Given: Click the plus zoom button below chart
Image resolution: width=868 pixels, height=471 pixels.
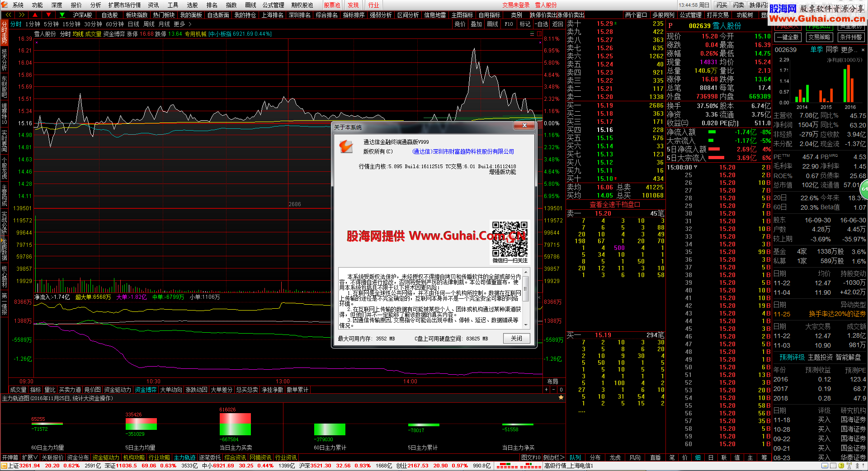Looking at the screenshot, I should 546,390.
